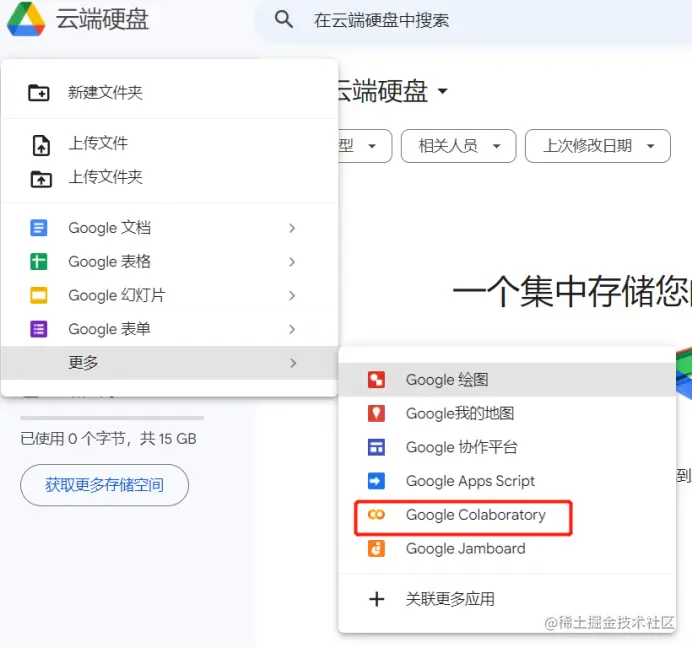Screen dimensions: 693x649
Task: Select Google 绘图 in submenu
Action: (x=507, y=380)
